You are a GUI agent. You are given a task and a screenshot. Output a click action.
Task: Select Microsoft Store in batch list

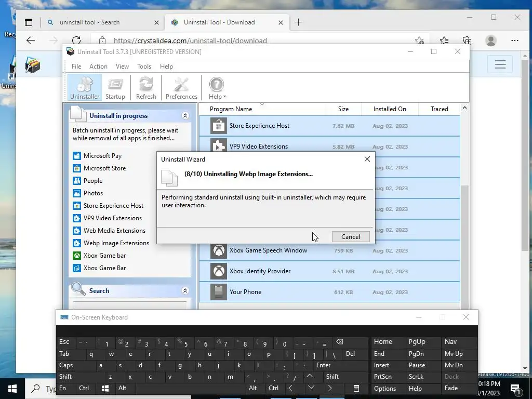point(99,168)
